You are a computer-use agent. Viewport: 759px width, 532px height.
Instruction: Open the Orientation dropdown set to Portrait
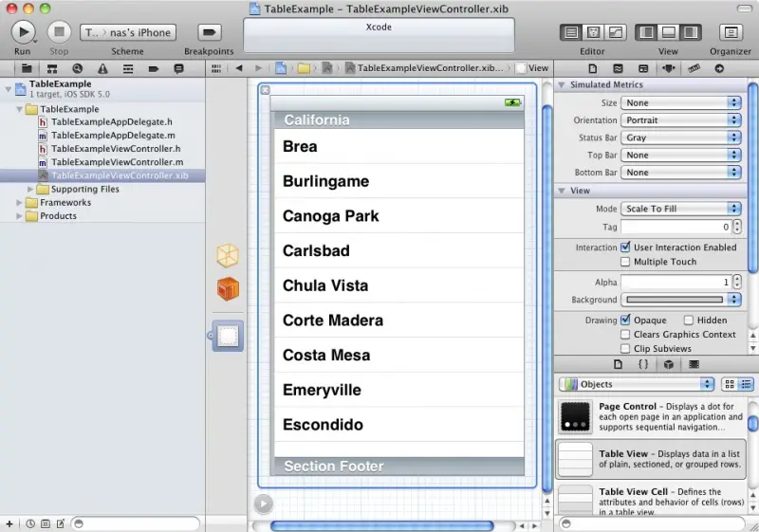[681, 120]
